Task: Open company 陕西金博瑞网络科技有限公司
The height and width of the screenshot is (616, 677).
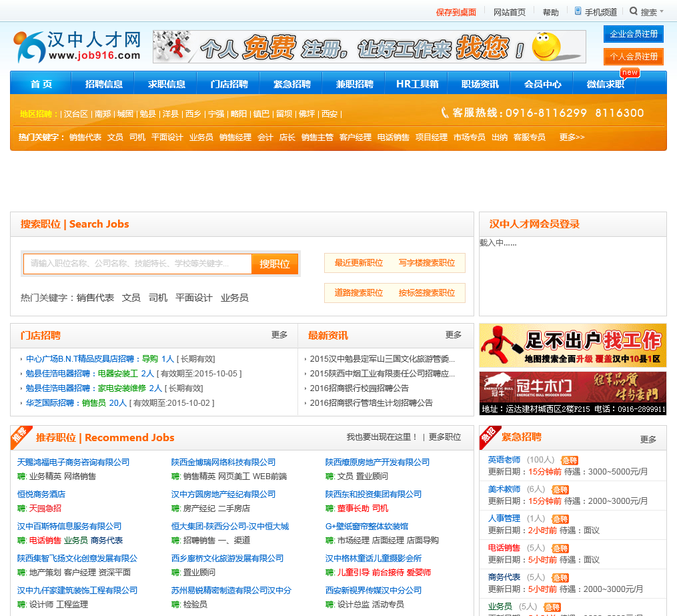Action: pyautogui.click(x=223, y=463)
